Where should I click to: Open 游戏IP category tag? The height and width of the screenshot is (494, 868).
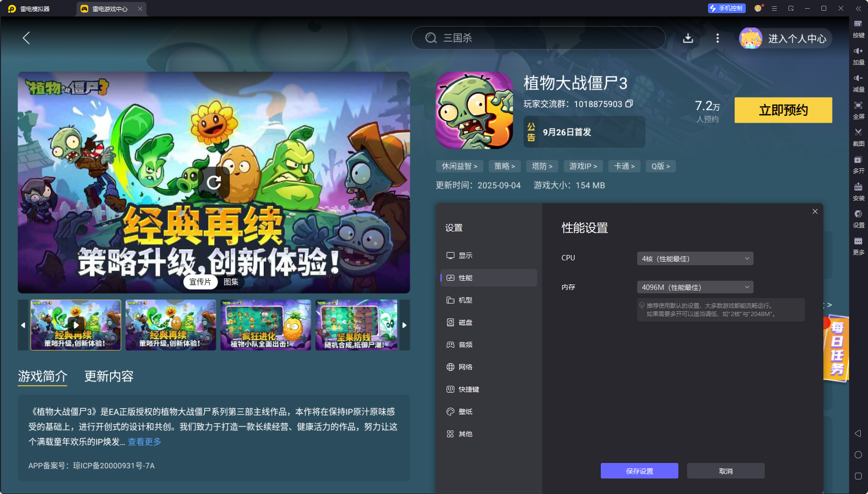[583, 166]
